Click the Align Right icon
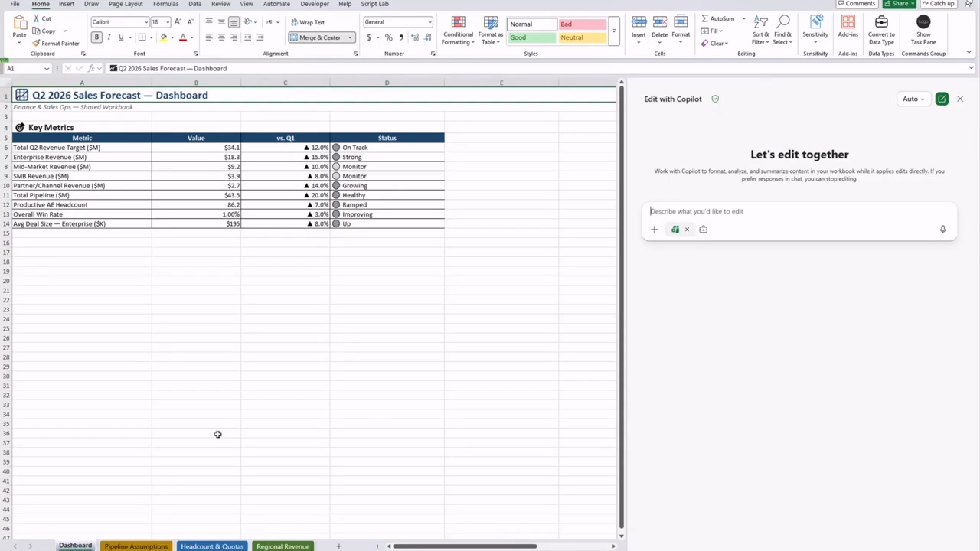The image size is (980, 551). (x=234, y=37)
